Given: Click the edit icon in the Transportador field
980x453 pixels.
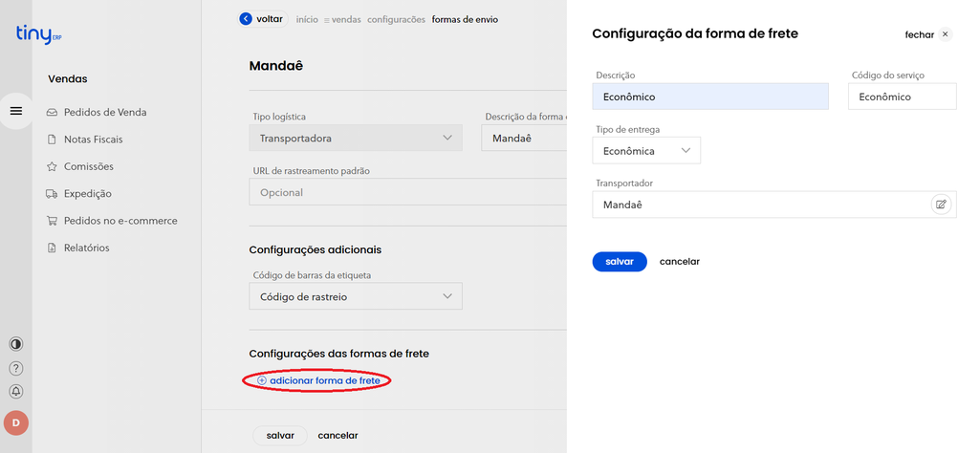Looking at the screenshot, I should pyautogui.click(x=941, y=205).
